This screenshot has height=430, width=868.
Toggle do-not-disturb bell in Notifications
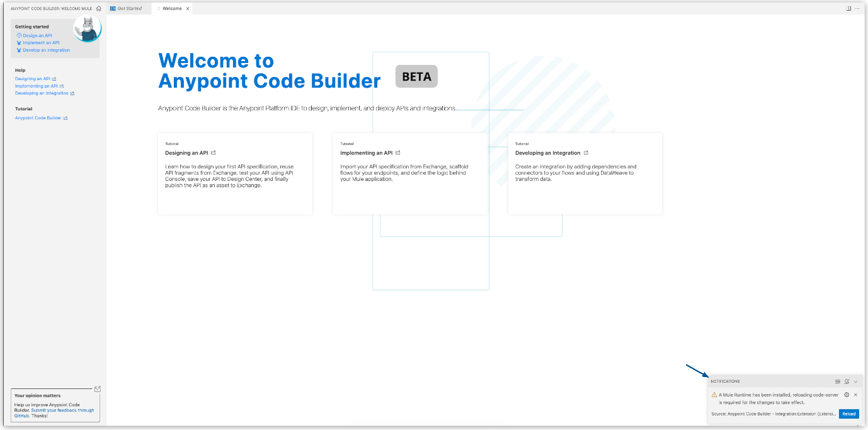pos(847,381)
